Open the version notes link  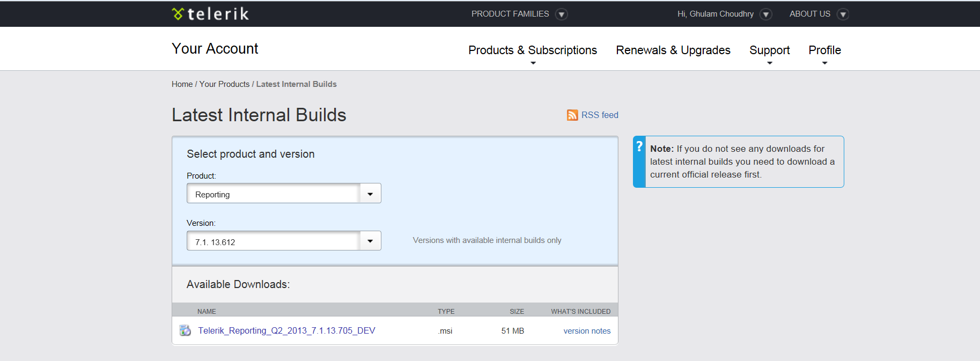(587, 331)
